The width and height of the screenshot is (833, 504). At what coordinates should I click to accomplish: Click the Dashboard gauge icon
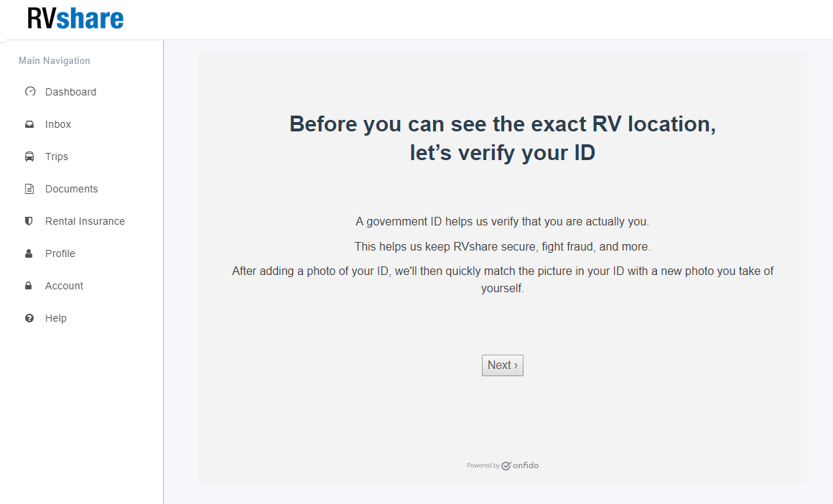point(30,91)
